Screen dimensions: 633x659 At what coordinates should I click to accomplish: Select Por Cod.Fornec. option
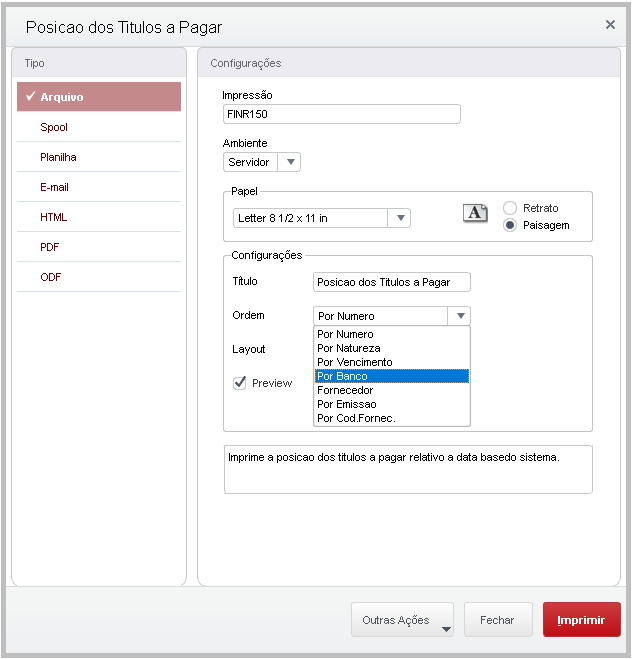tap(391, 418)
